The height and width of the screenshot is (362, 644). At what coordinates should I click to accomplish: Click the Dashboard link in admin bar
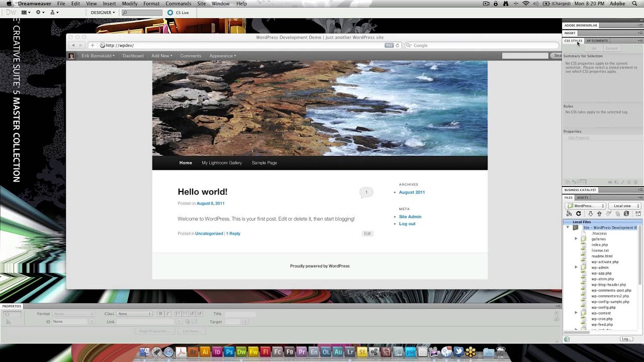133,56
